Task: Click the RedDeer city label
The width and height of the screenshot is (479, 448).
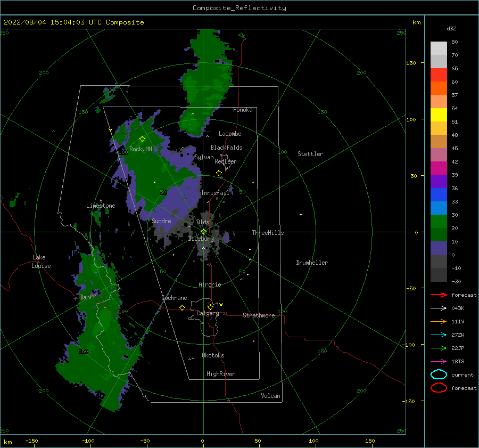Action: click(226, 161)
